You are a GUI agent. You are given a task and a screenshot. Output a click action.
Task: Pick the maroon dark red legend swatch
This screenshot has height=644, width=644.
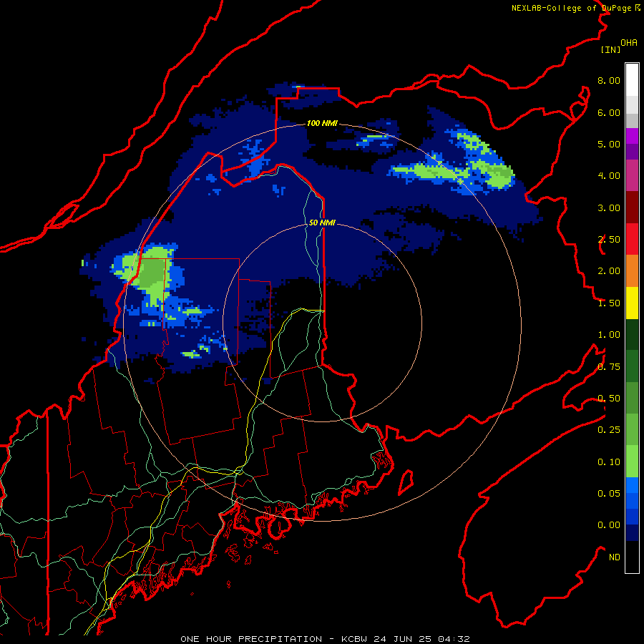pos(632,208)
